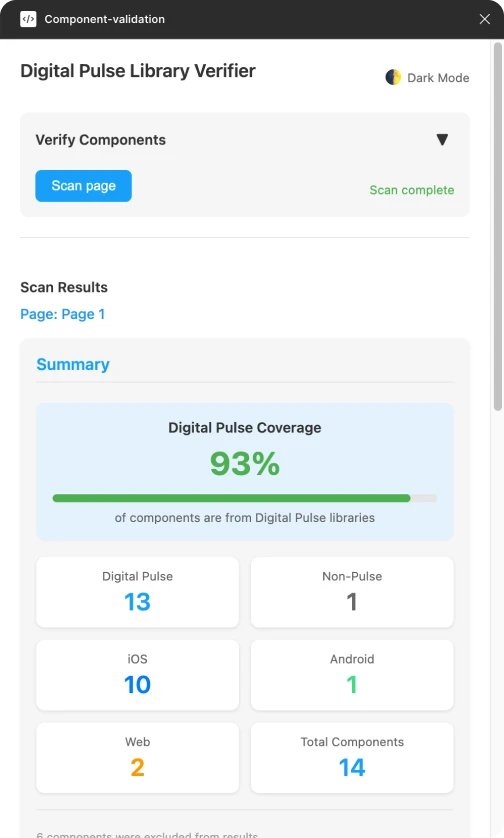The width and height of the screenshot is (504, 838).
Task: Select the Non-Pulse count card
Action: click(x=352, y=592)
